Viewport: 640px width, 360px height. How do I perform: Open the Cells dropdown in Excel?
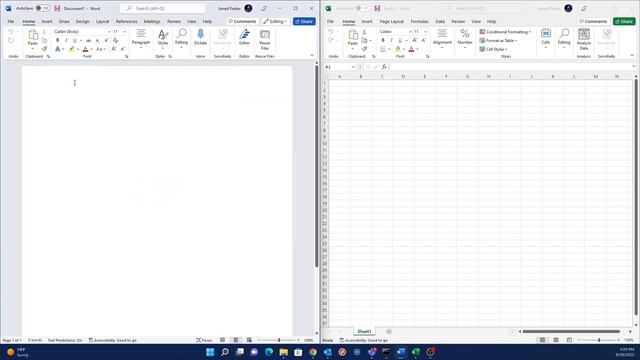click(546, 38)
